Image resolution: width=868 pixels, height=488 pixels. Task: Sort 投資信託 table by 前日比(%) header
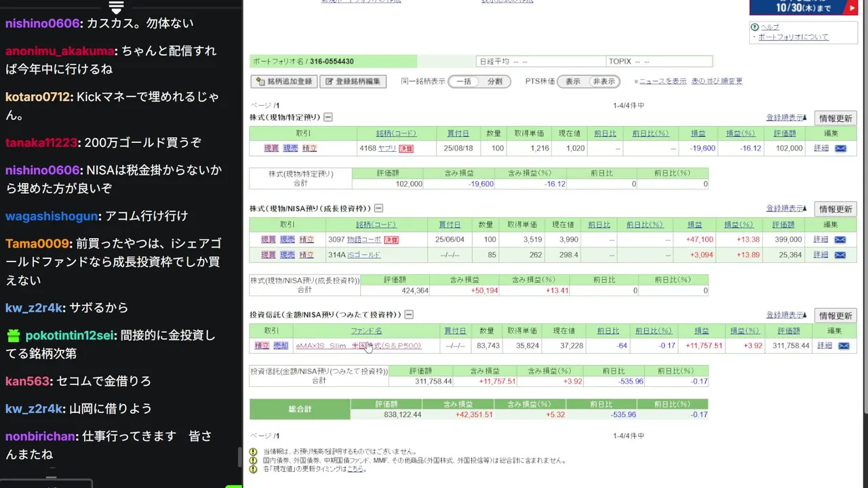(x=653, y=331)
